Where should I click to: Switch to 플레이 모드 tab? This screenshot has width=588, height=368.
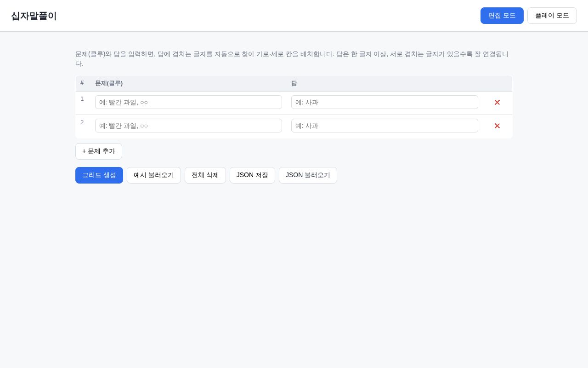[552, 16]
